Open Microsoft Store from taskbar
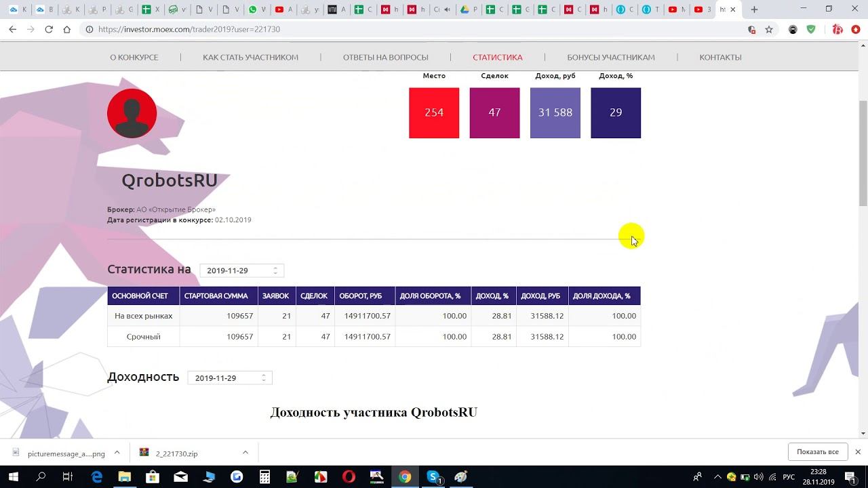Viewport: 868px width, 488px height. [x=152, y=477]
